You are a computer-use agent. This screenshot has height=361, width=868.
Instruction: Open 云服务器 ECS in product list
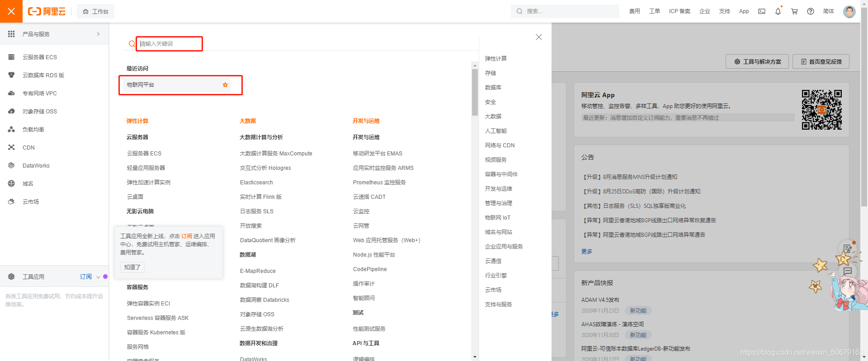coord(144,154)
